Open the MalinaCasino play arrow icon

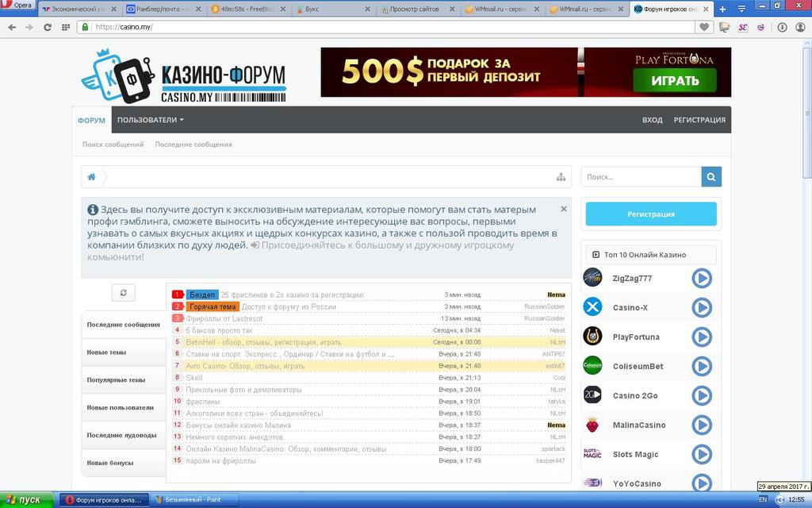tap(702, 425)
